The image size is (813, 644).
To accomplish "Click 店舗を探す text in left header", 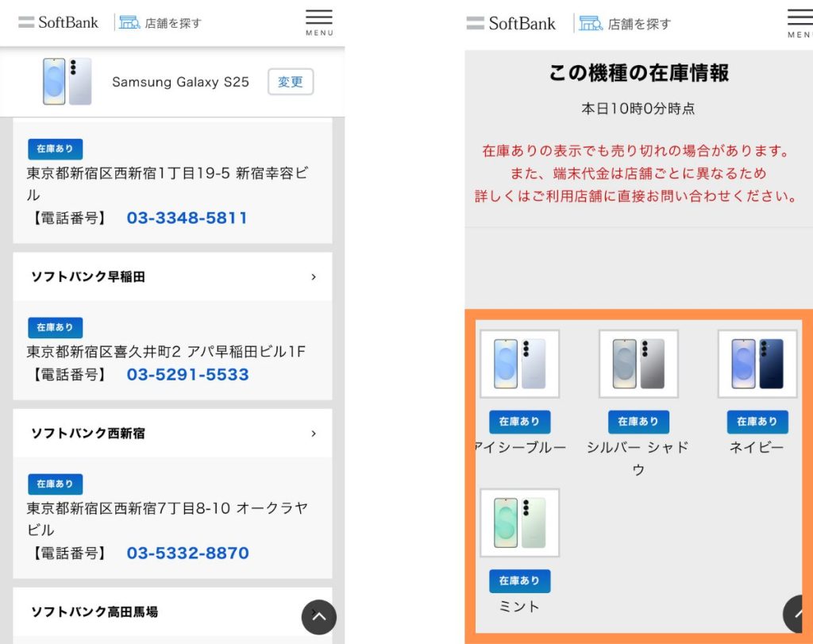I will 173,23.
